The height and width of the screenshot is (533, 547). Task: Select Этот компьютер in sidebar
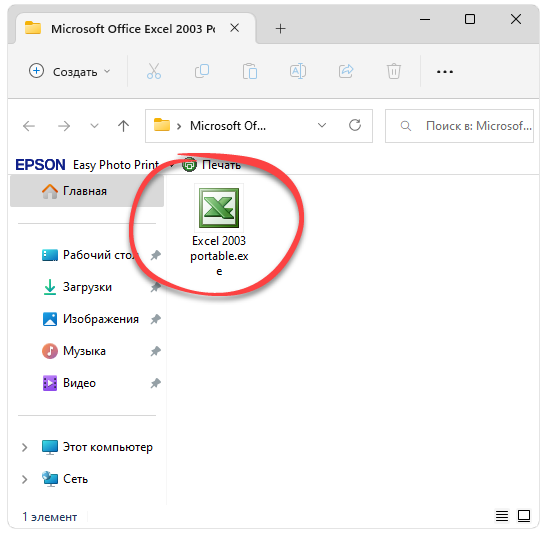click(97, 447)
